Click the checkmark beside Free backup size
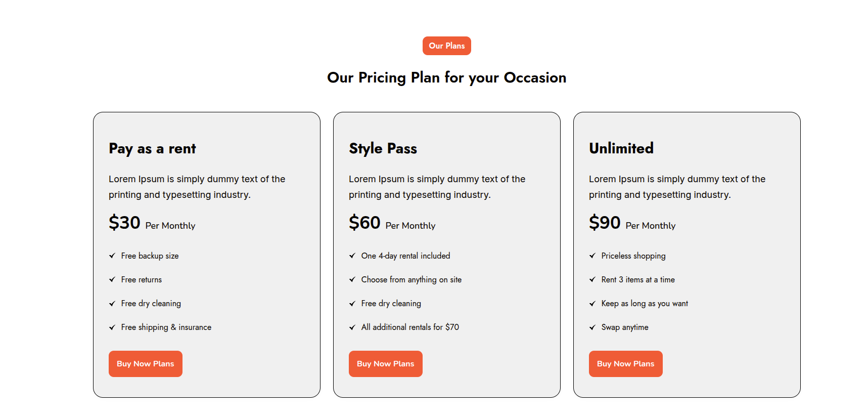868x416 pixels. 112,256
